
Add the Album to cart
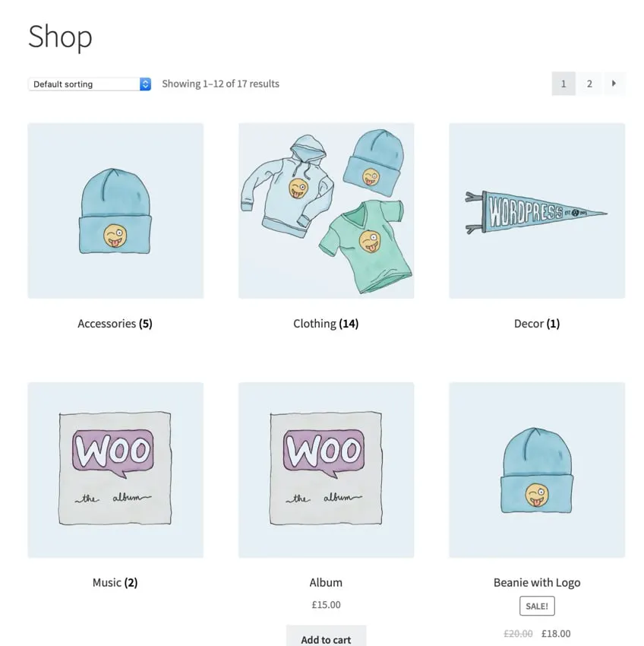[x=326, y=635]
